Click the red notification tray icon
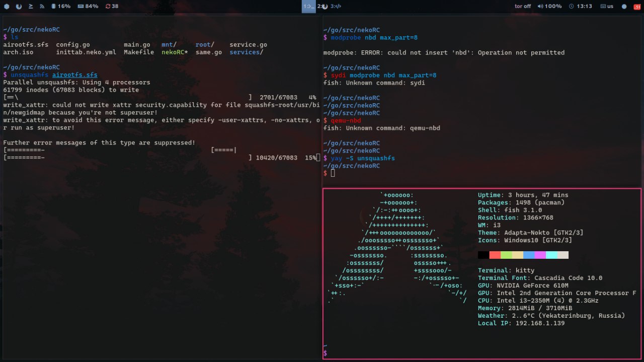The width and height of the screenshot is (644, 362). pyautogui.click(x=637, y=7)
